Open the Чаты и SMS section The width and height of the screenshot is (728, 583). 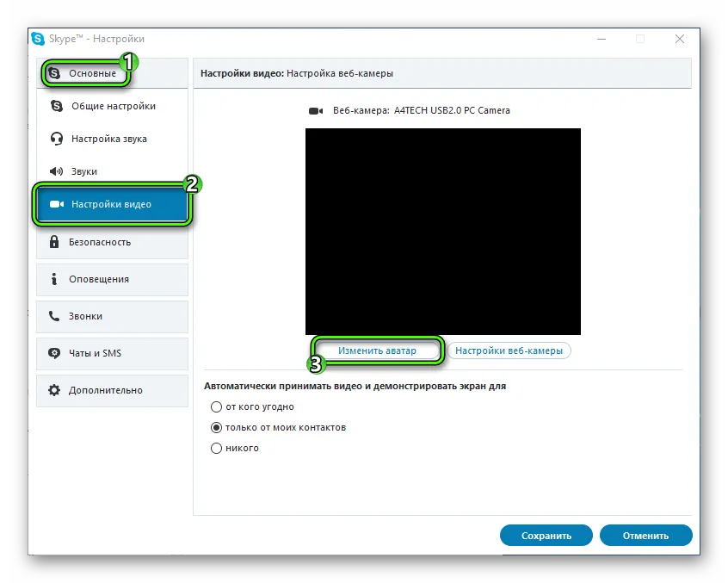[112, 353]
